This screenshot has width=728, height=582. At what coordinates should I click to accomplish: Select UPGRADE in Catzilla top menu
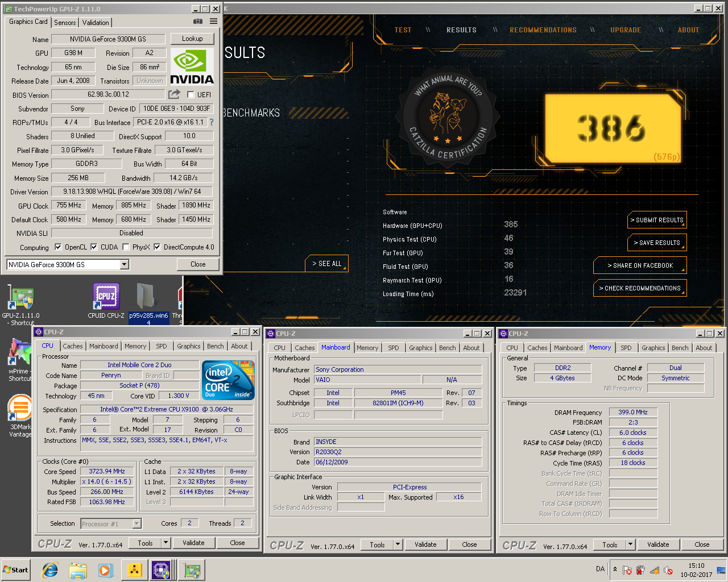pyautogui.click(x=626, y=30)
